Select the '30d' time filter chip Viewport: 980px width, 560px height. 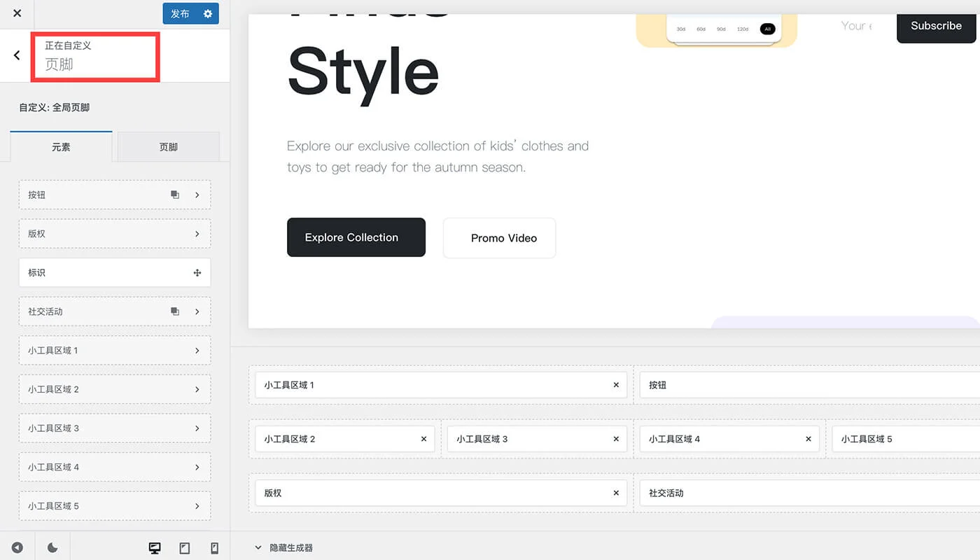pyautogui.click(x=680, y=29)
